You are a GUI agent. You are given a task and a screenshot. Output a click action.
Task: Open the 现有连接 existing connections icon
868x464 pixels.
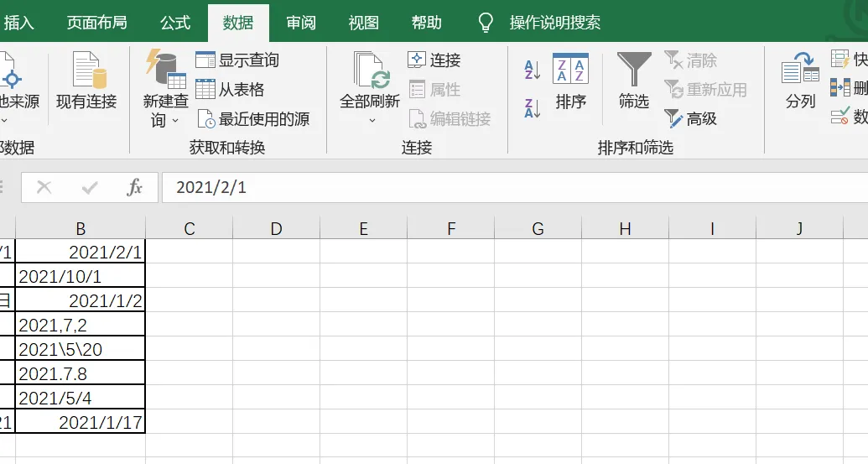(89, 70)
